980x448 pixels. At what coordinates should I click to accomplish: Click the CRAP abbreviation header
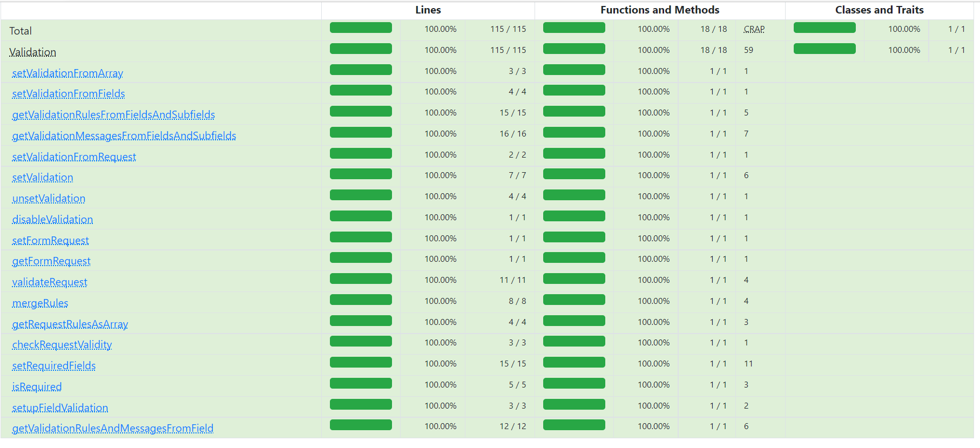click(754, 29)
